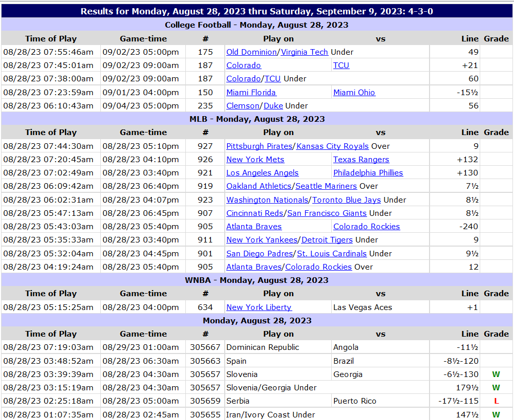Click the -240 line for Braves

(x=469, y=227)
